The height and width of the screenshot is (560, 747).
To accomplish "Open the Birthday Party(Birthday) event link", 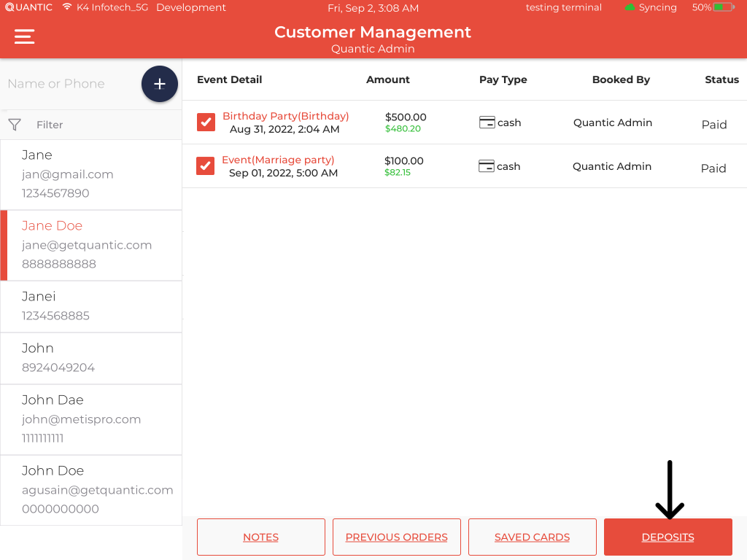I will pyautogui.click(x=285, y=116).
